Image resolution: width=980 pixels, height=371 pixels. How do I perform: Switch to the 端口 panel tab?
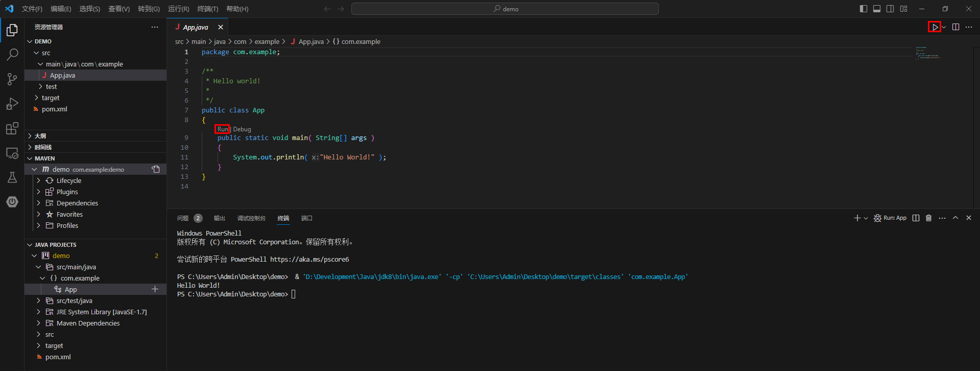pyautogui.click(x=306, y=218)
